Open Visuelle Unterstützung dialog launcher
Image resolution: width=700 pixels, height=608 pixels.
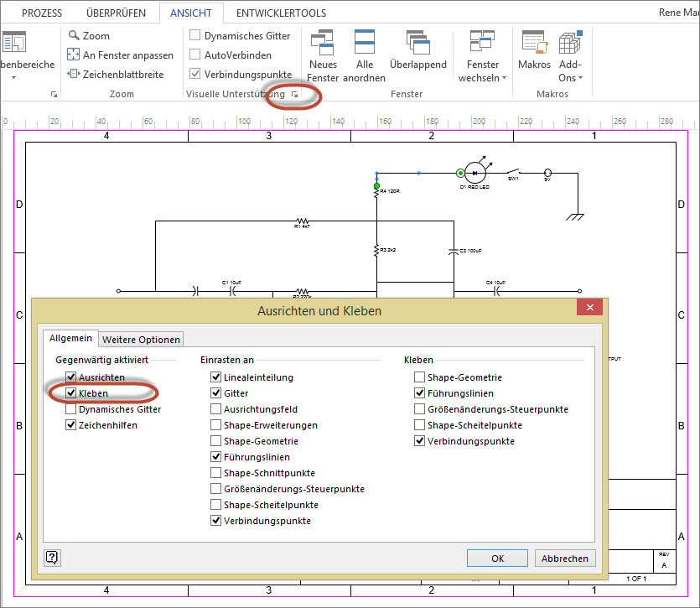click(x=294, y=95)
